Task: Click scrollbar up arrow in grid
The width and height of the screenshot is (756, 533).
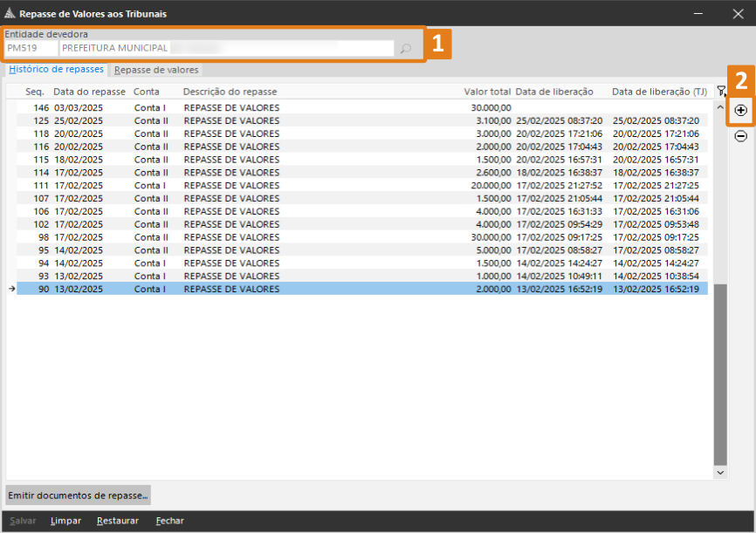Action: coord(720,107)
